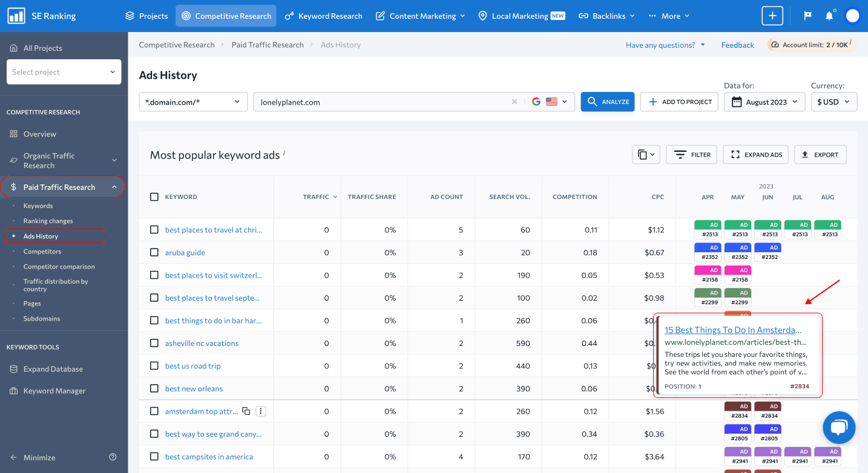This screenshot has height=473, width=868.
Task: Sort by the TRAFFIC column header
Action: pos(320,197)
